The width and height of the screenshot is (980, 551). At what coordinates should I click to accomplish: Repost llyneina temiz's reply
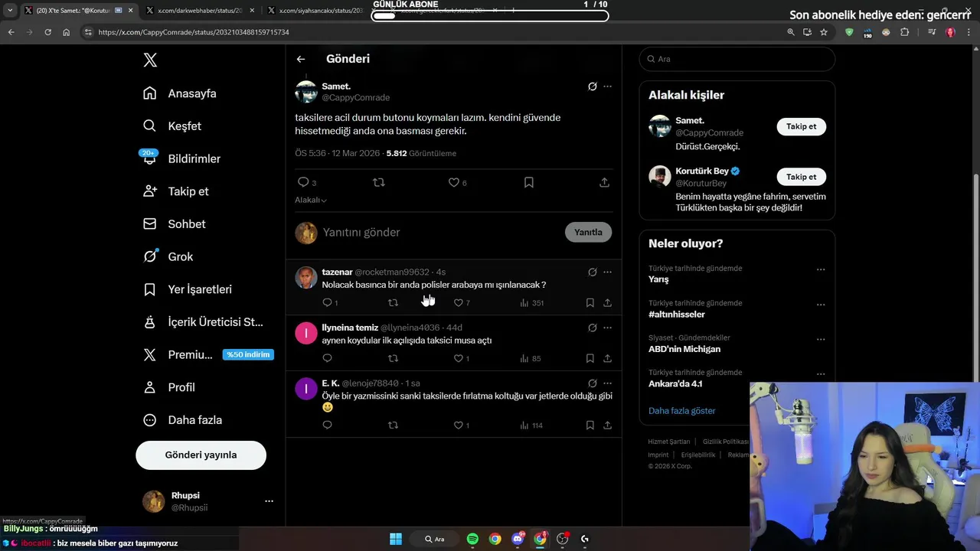pyautogui.click(x=393, y=358)
